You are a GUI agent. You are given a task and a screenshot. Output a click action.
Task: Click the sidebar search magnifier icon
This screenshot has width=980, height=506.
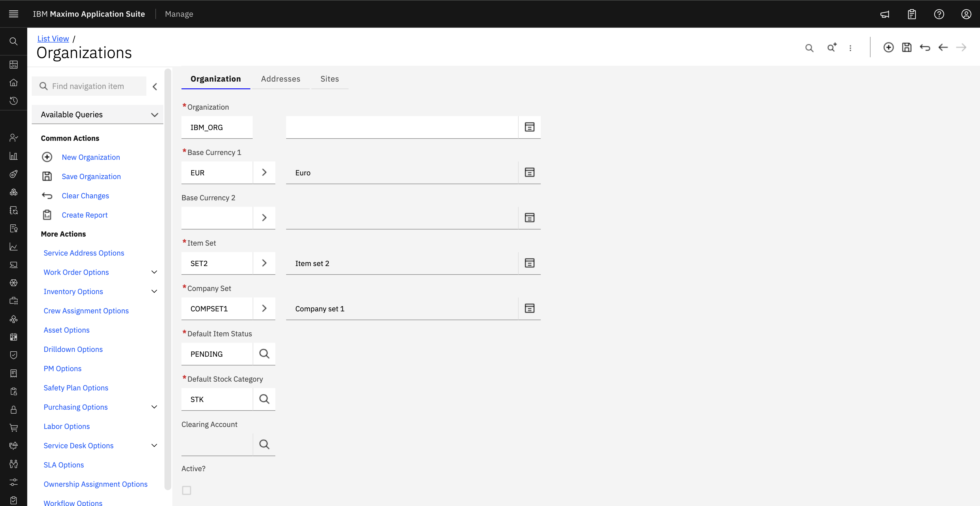pos(14,41)
